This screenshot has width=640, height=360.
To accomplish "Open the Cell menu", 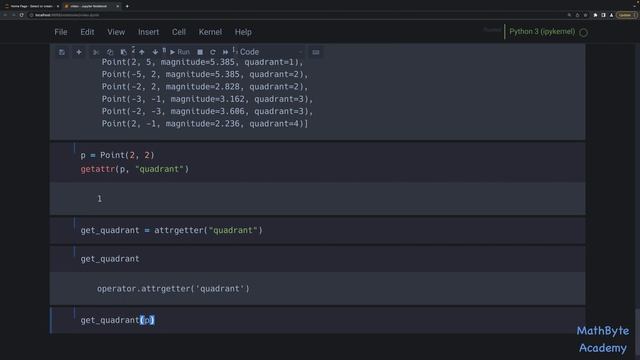I will pyautogui.click(x=178, y=32).
